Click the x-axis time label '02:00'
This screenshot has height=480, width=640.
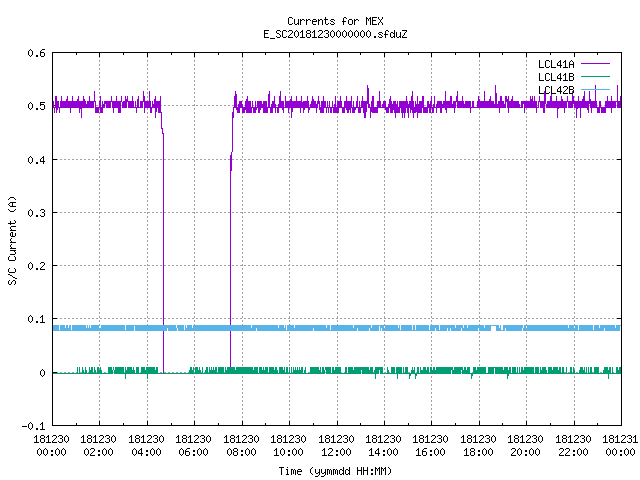point(98,452)
